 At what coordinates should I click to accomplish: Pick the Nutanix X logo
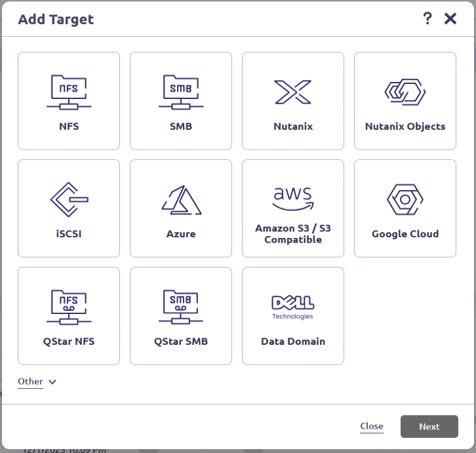293,92
